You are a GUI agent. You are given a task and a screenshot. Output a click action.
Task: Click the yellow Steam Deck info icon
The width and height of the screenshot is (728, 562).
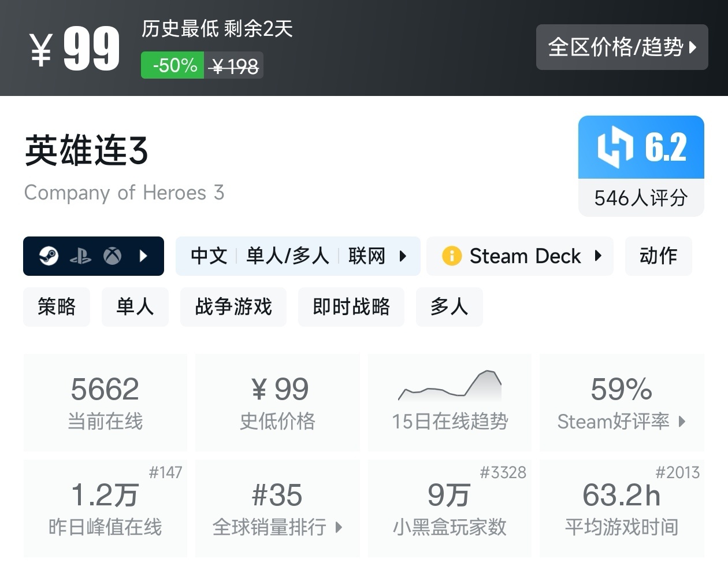tap(451, 256)
